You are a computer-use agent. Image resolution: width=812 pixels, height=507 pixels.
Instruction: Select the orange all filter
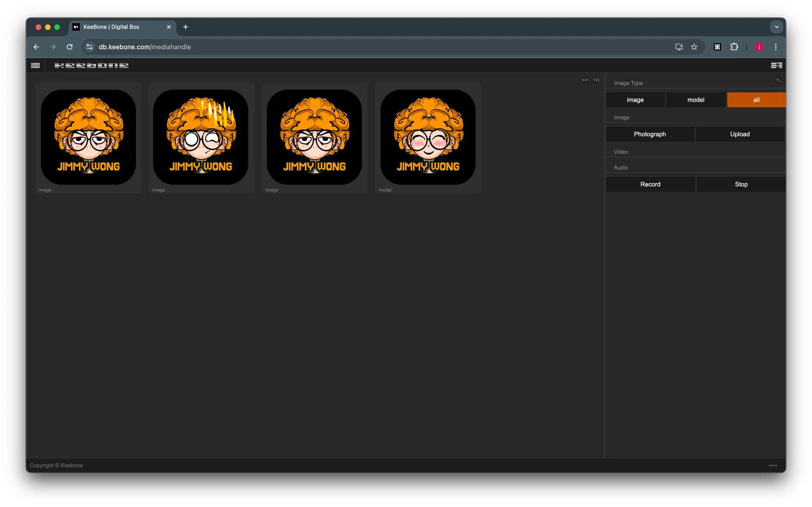click(756, 100)
